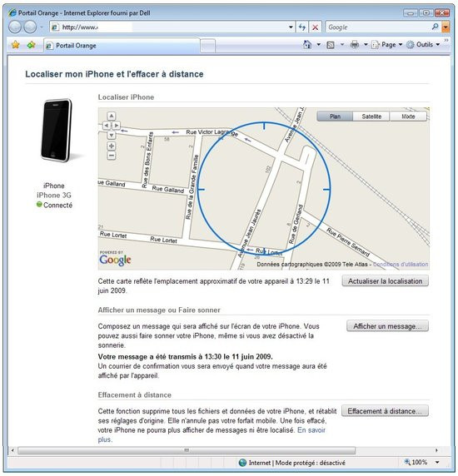
Task: Click Afficher un message button
Action: (x=387, y=326)
